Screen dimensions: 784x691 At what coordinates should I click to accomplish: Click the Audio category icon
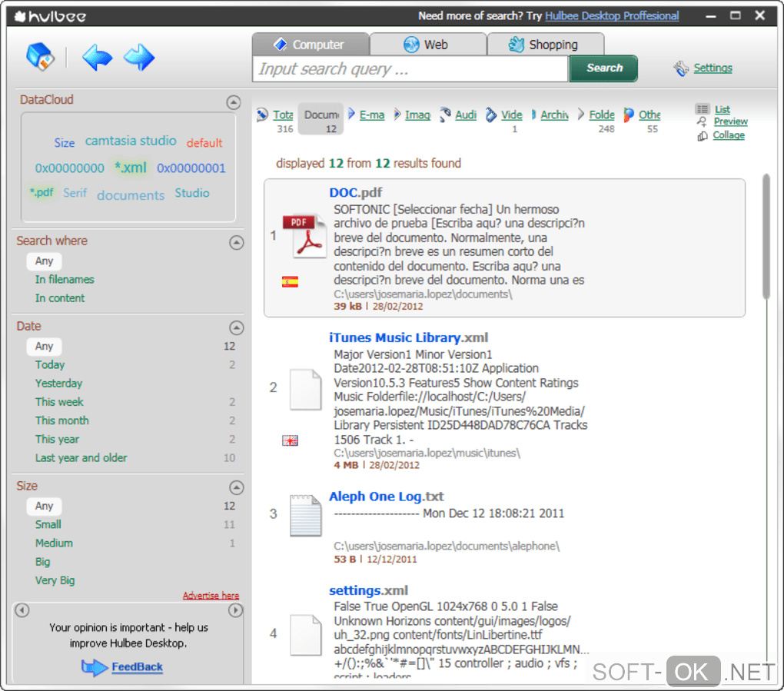[445, 115]
